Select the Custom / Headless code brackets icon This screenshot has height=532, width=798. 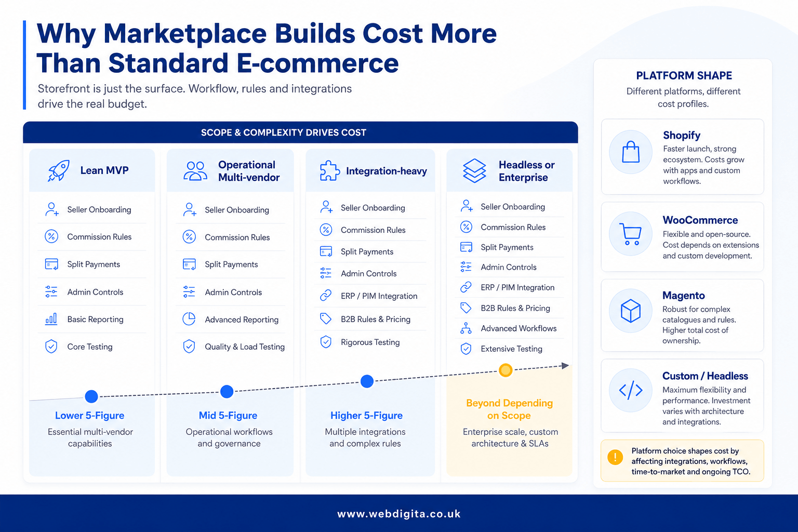(x=631, y=390)
